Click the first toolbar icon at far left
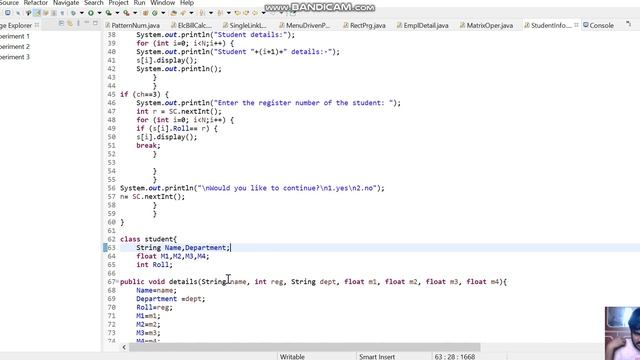The width and height of the screenshot is (640, 360). pyautogui.click(x=7, y=13)
